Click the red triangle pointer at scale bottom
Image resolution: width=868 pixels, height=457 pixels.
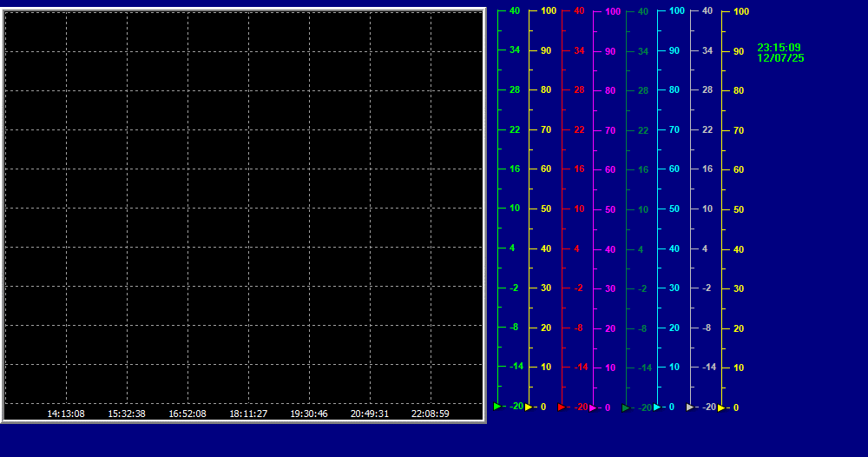[x=562, y=407]
